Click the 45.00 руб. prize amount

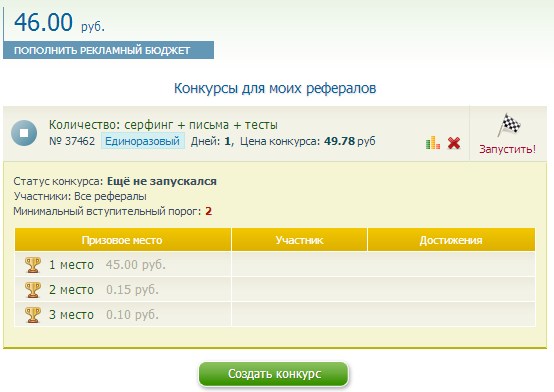click(x=136, y=265)
